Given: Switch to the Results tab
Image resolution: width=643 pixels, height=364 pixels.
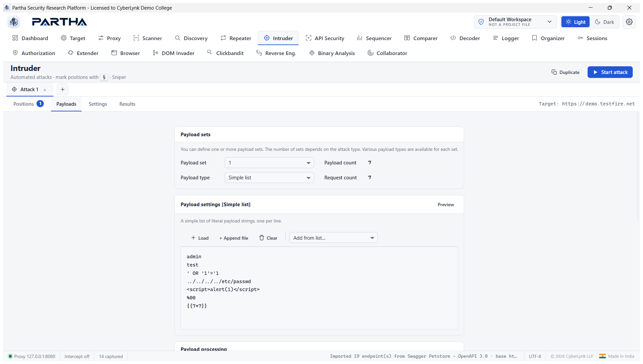Looking at the screenshot, I should (127, 104).
